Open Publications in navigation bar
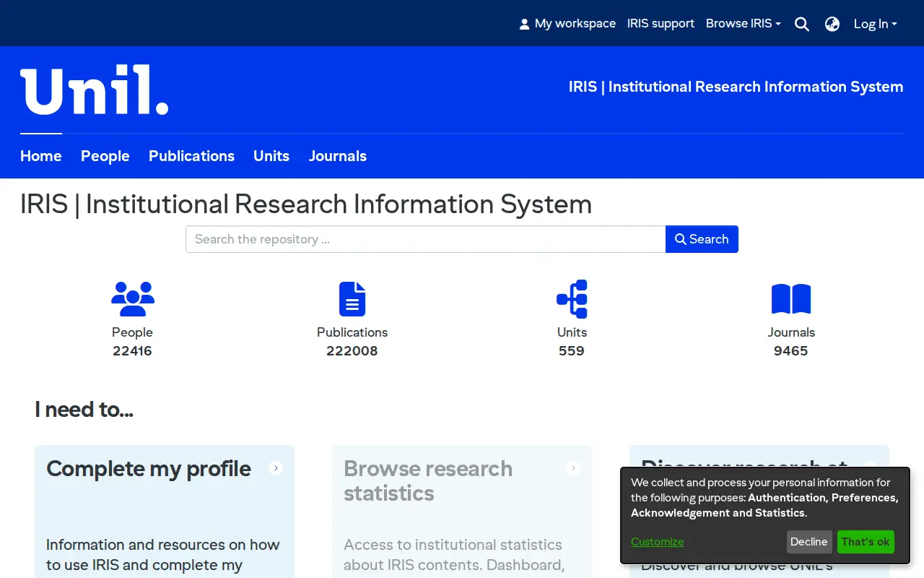 pos(191,156)
